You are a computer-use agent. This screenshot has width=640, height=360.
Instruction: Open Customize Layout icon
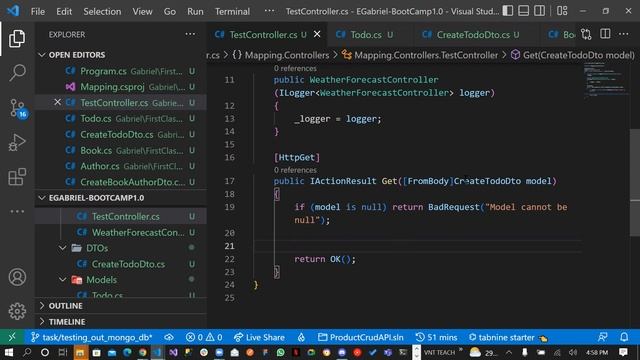click(x=562, y=11)
